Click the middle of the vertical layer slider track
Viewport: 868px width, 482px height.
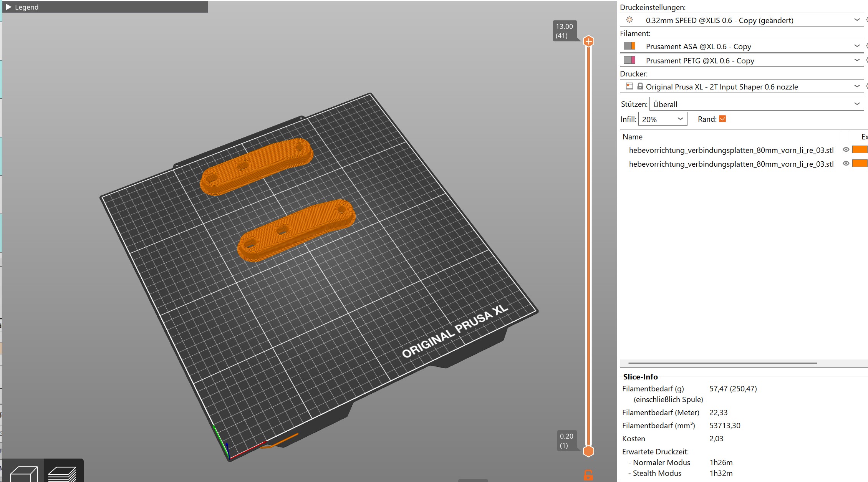click(588, 246)
